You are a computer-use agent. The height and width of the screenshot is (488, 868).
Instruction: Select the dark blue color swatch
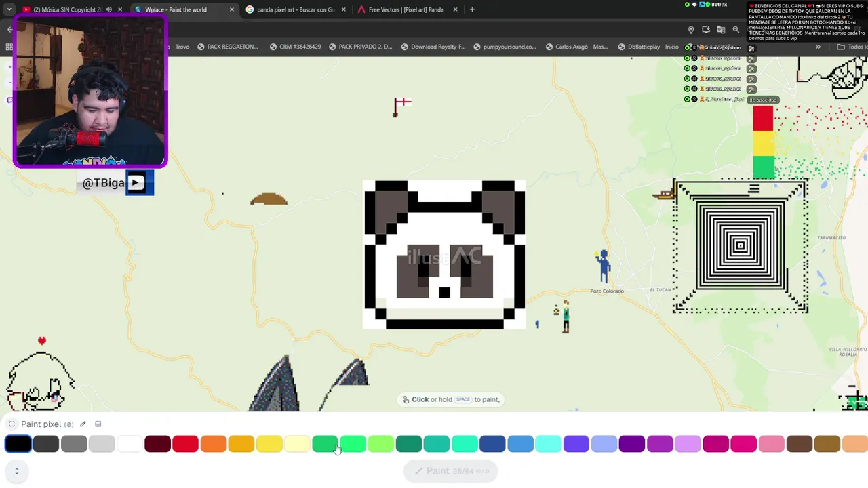pos(492,444)
